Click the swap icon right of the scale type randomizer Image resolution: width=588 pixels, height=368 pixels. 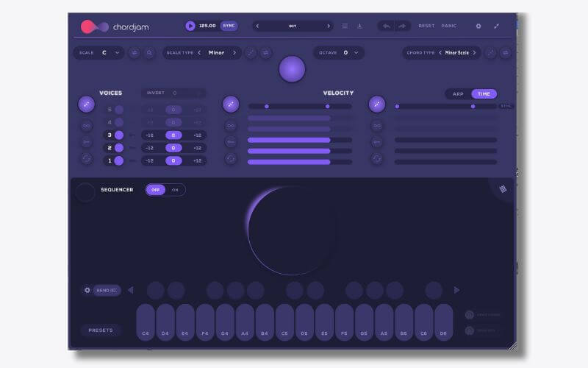click(x=265, y=53)
